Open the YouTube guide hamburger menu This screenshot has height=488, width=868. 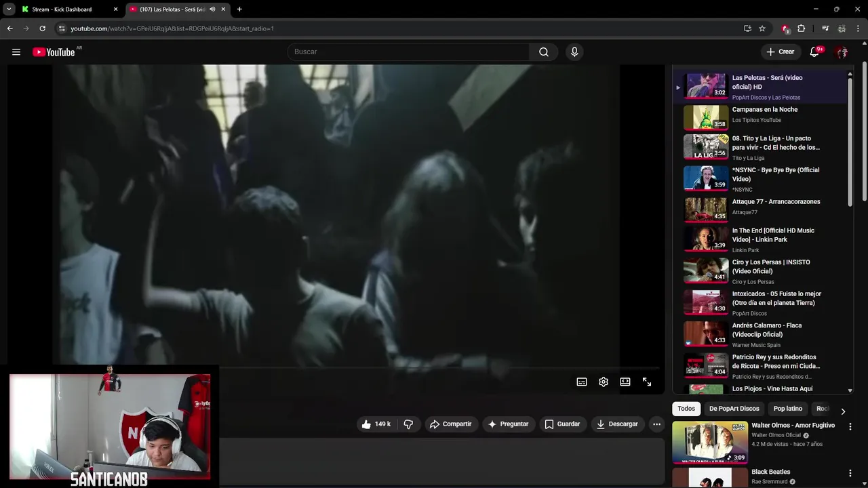(x=16, y=52)
